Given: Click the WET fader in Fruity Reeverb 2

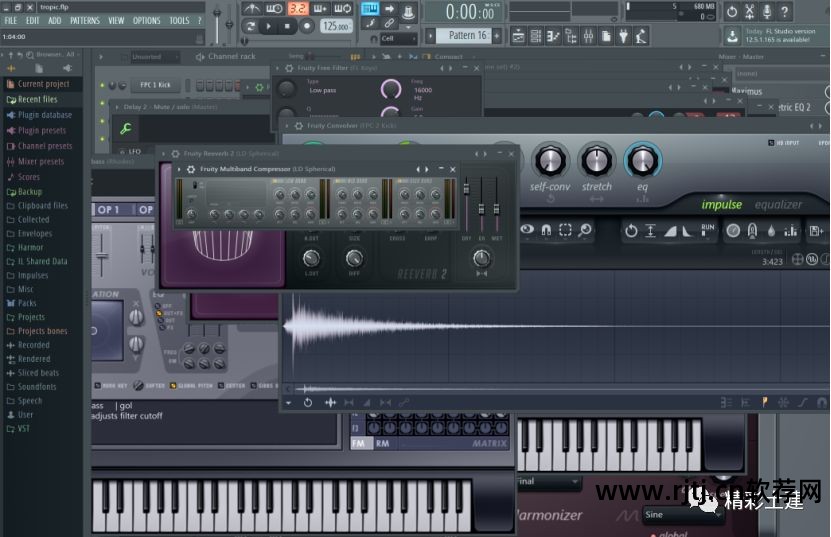Looking at the screenshot, I should [495, 208].
